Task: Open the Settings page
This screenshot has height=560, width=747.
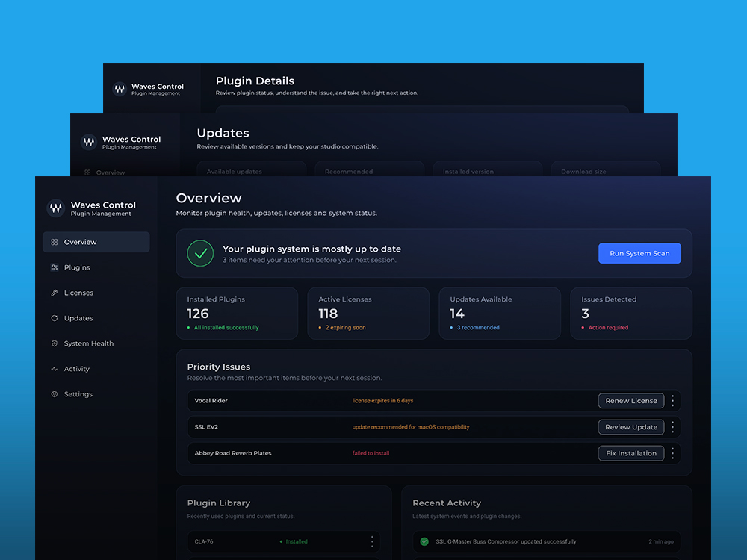Action: [x=96, y=394]
